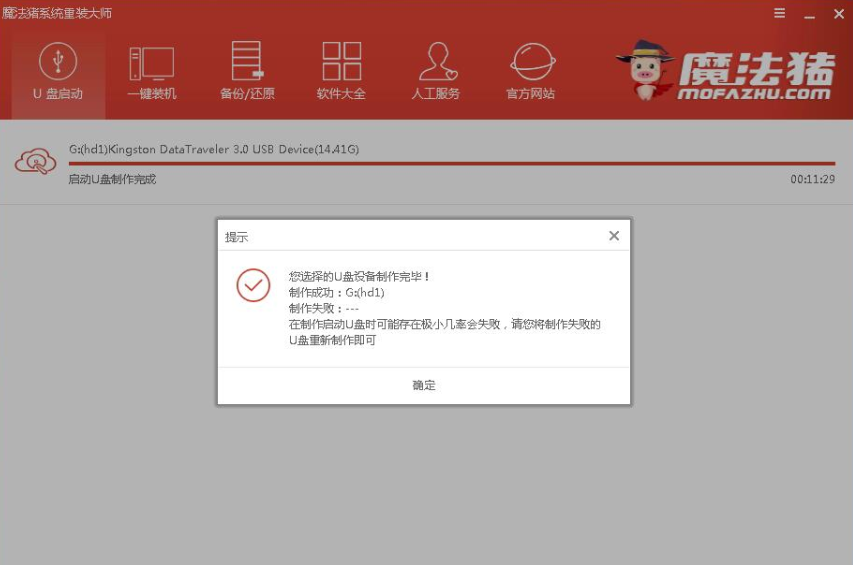The image size is (853, 565).
Task: Select the Kingston DataTraveler device entry
Action: (214, 149)
